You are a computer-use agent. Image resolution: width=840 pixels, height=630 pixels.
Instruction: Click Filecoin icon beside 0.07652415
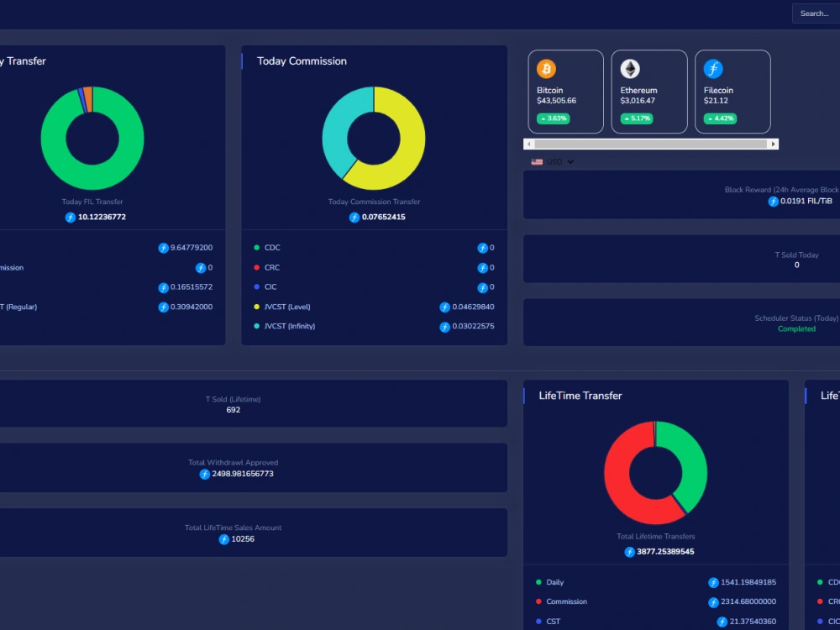[354, 217]
